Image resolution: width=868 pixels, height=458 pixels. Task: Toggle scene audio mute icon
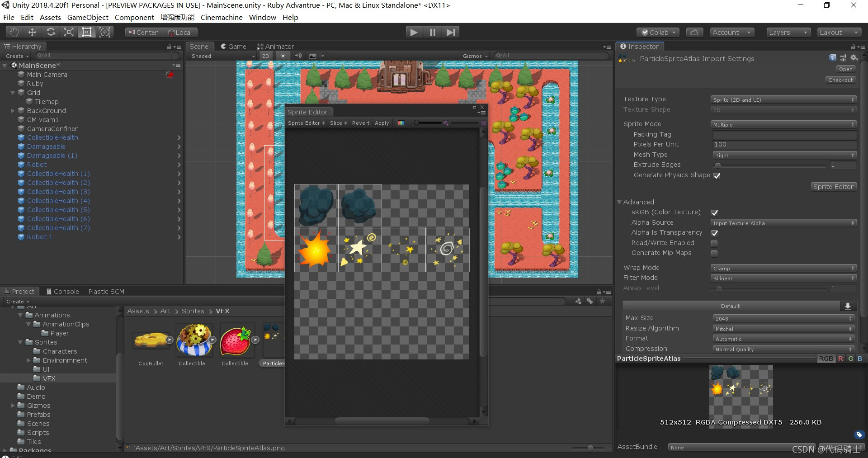pyautogui.click(x=298, y=56)
